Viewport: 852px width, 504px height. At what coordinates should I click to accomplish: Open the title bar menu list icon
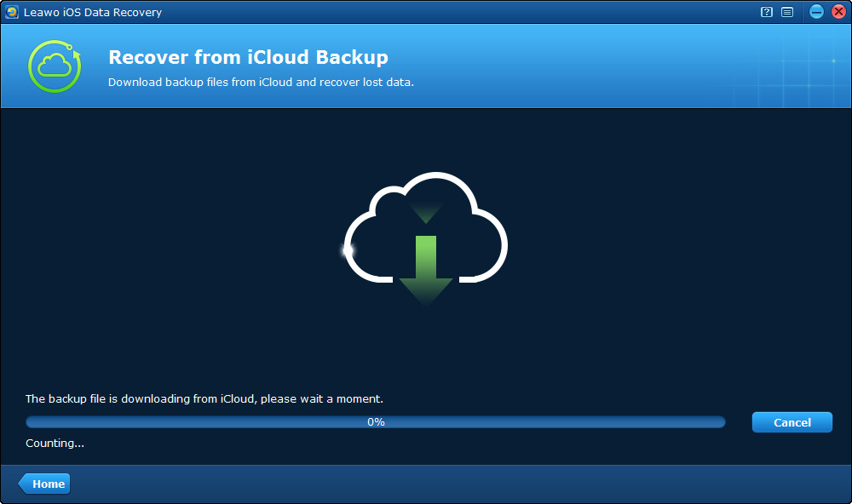787,13
